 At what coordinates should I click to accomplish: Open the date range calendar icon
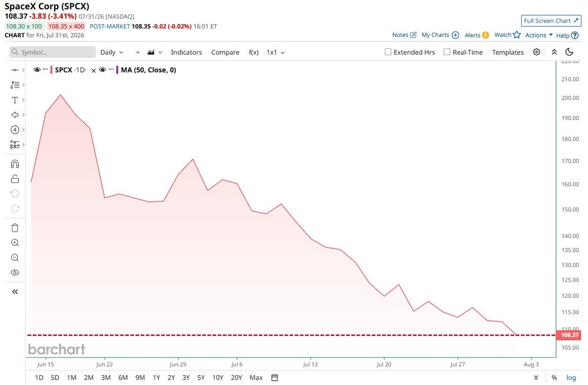point(275,378)
